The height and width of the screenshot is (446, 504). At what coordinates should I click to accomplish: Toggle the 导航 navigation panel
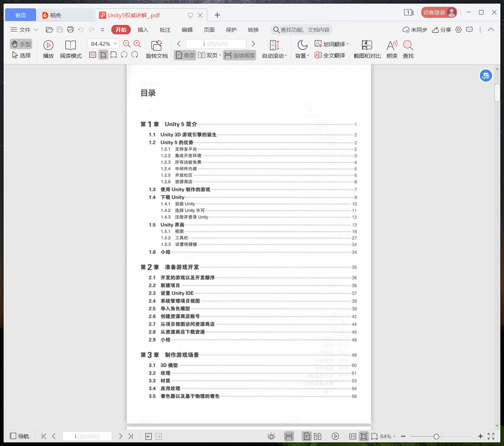(x=20, y=436)
